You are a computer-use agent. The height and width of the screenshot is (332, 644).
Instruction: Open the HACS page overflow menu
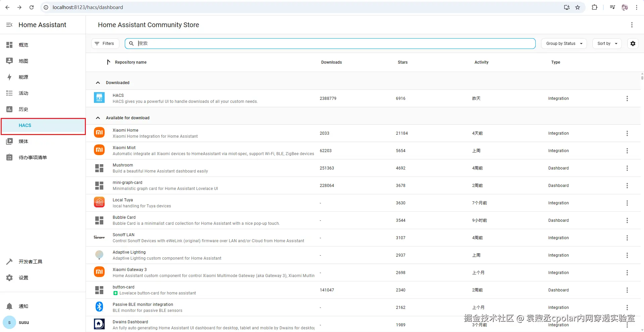point(632,25)
